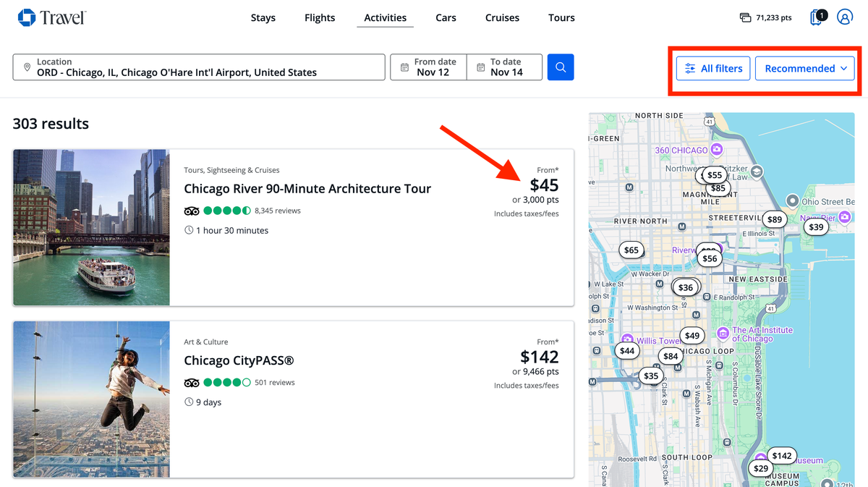Click 501 reviews text

(x=275, y=382)
